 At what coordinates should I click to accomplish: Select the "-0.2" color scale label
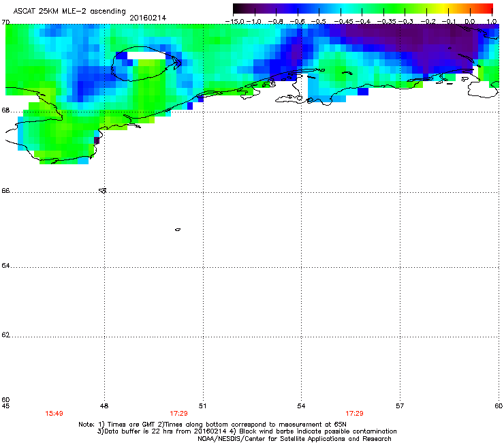pos(428,22)
